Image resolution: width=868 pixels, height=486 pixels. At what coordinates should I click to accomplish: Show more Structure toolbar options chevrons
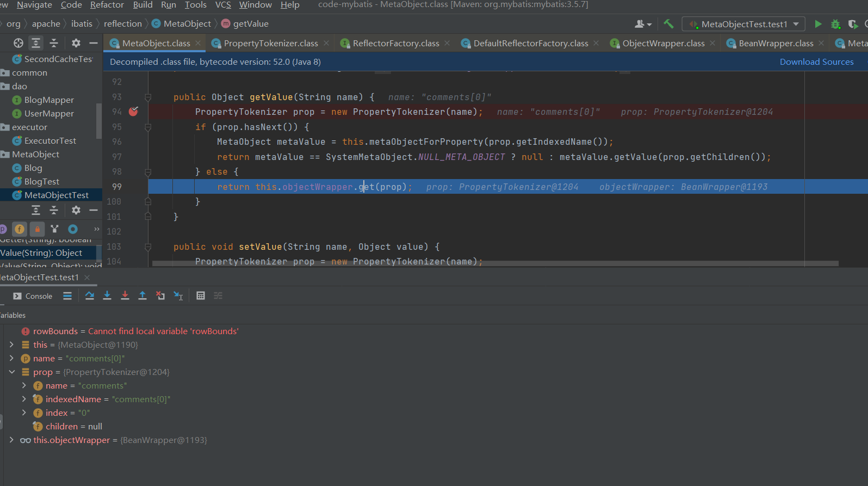tap(97, 229)
